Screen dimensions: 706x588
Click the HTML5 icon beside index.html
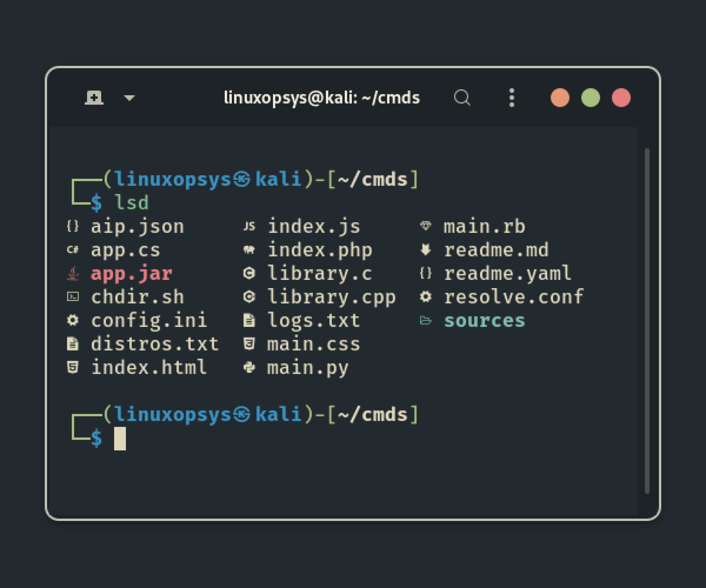coord(73,367)
